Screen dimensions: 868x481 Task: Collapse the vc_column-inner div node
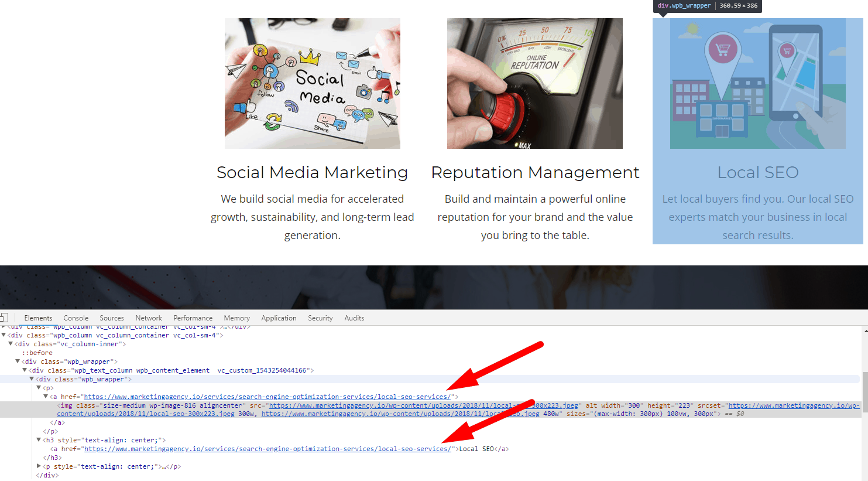click(x=10, y=344)
